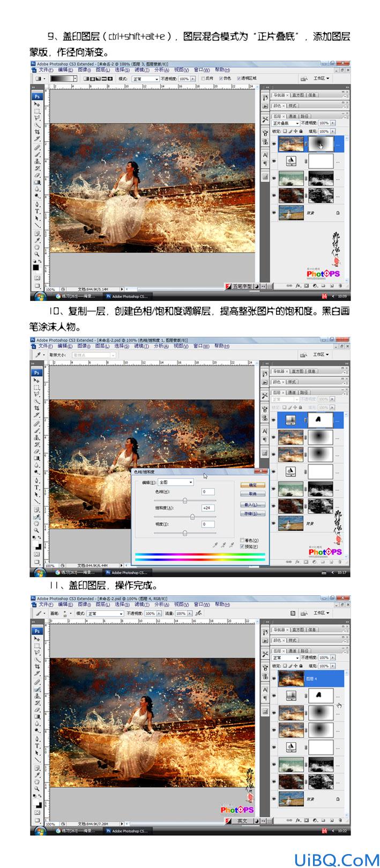Select the Eyedropper tool in step 10 window
The width and height of the screenshot is (380, 868).
pos(36,516)
